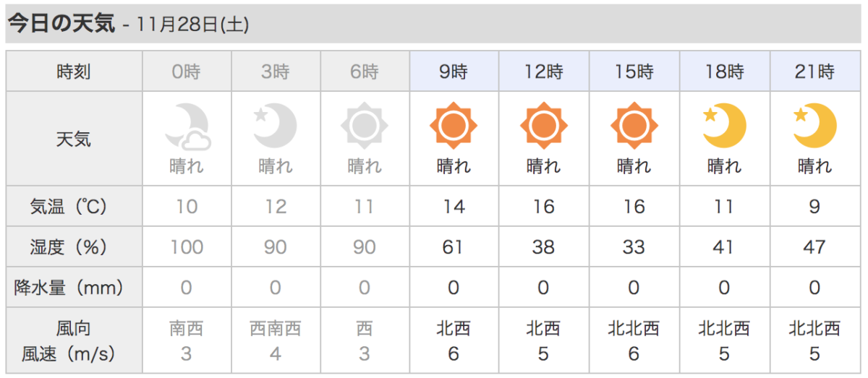
Task: Click the grey moon-and-cloud icon at 0時
Action: click(x=187, y=126)
